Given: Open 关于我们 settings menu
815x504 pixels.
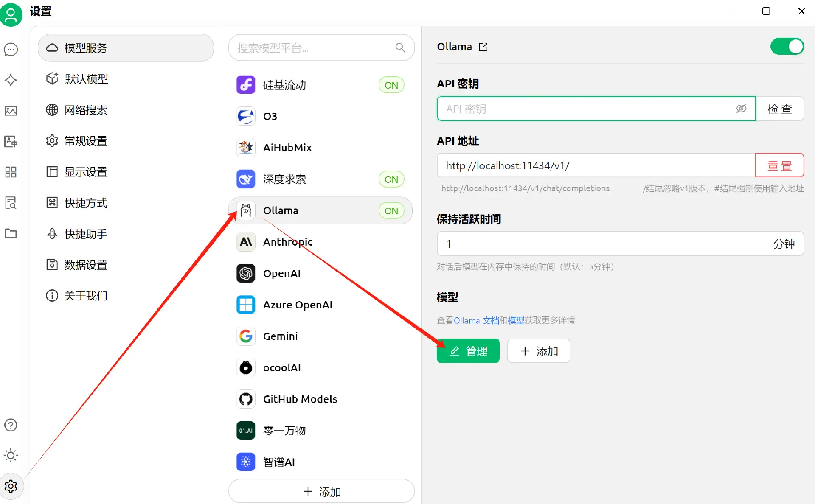Looking at the screenshot, I should pos(126,296).
